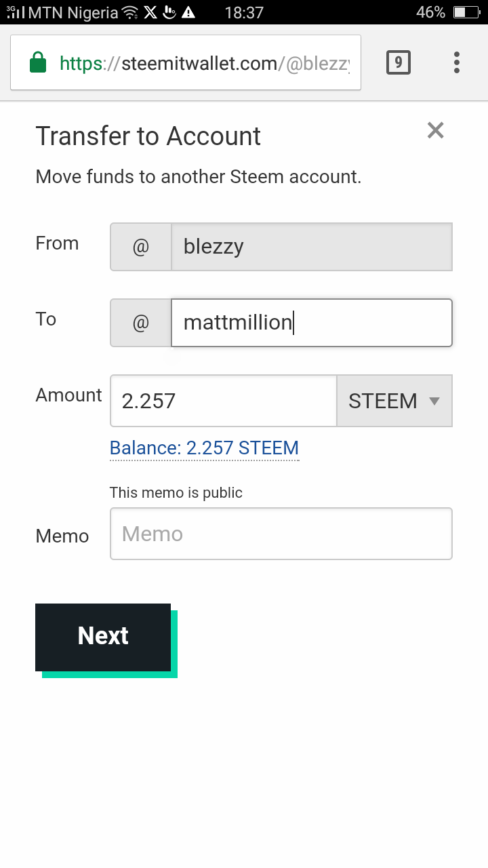488x868 pixels.
Task: Tap the X app notification icon
Action: [x=150, y=12]
